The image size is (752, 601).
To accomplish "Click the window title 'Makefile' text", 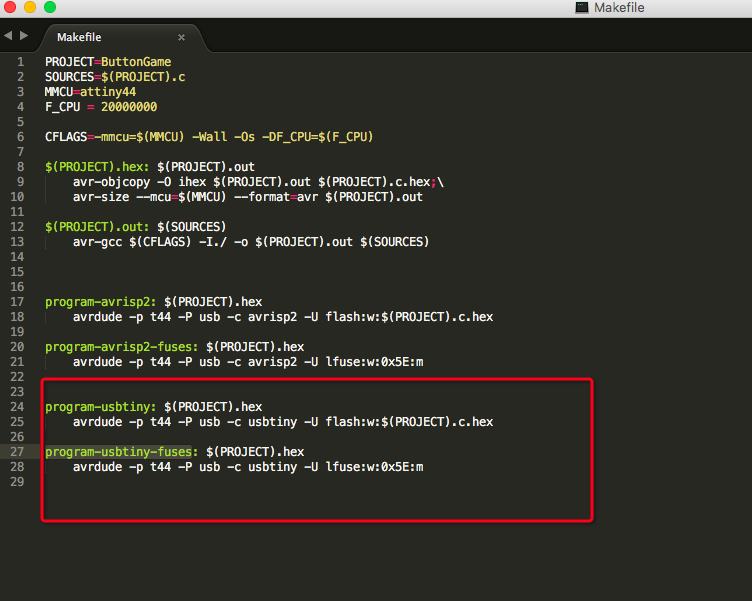I will pos(619,8).
